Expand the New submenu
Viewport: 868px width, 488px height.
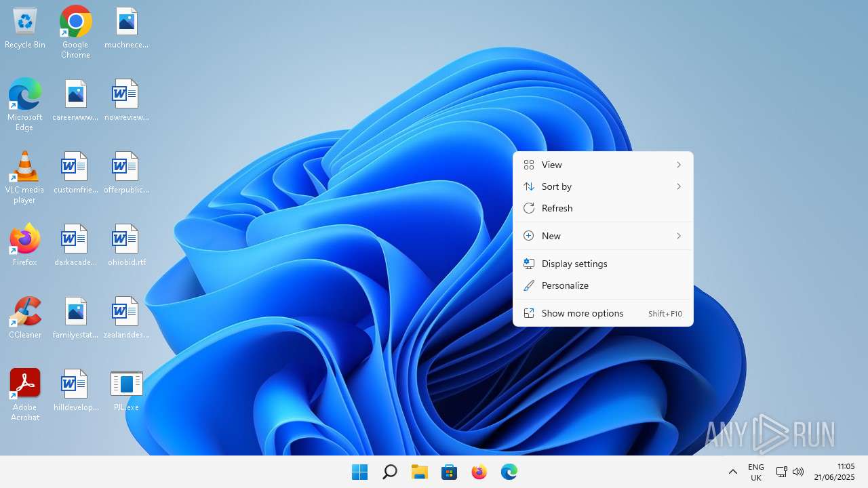603,236
